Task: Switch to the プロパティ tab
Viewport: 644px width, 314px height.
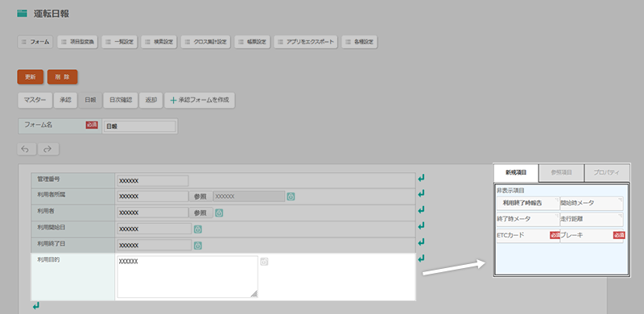Action: pos(607,172)
